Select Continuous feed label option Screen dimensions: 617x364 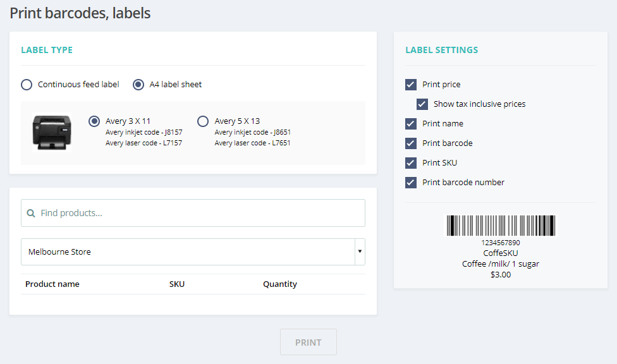26,84
